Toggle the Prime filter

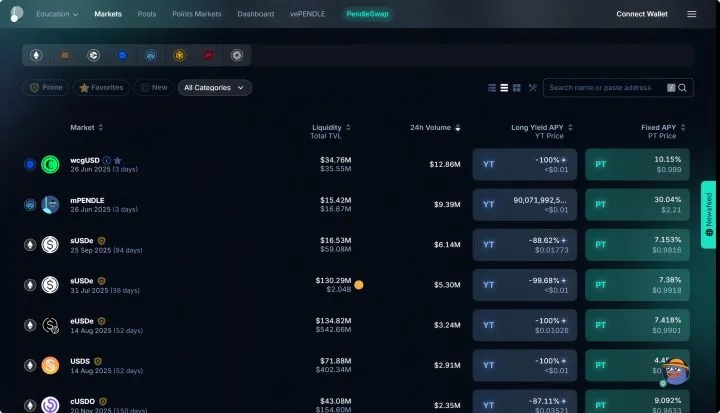(45, 88)
